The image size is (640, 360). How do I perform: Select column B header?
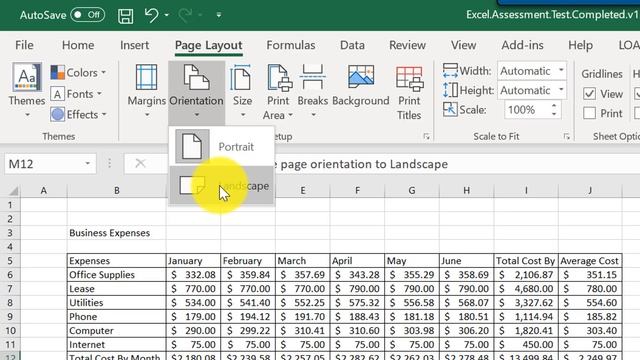[117, 191]
